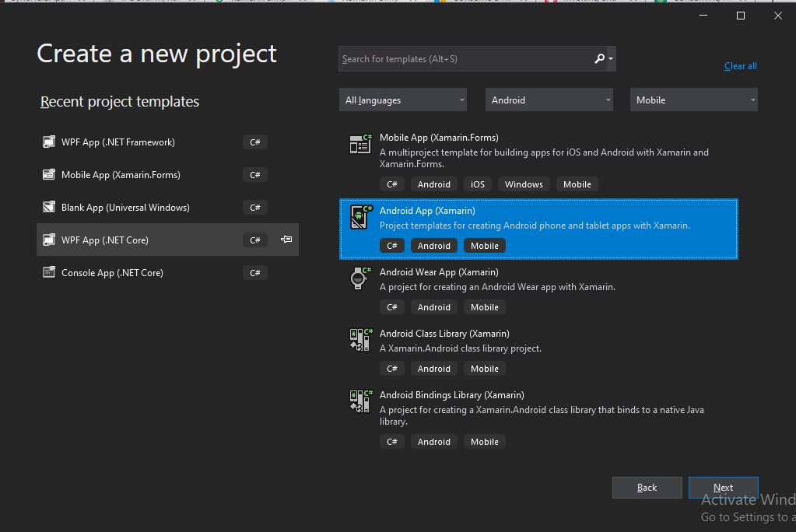Click the iOS tag under Mobile App (Xamarin.Forms)
The height and width of the screenshot is (532, 796).
(478, 184)
